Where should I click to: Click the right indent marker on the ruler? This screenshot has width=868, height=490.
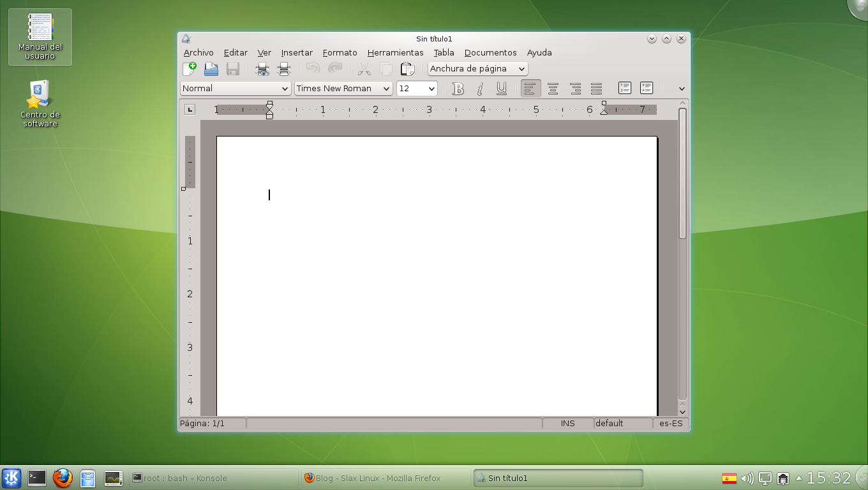(x=604, y=110)
